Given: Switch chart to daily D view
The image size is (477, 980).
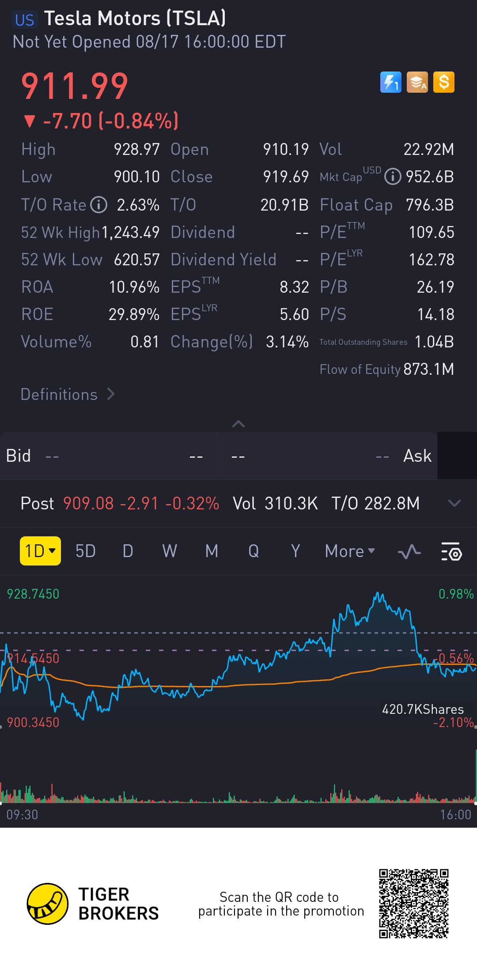Looking at the screenshot, I should [x=128, y=551].
